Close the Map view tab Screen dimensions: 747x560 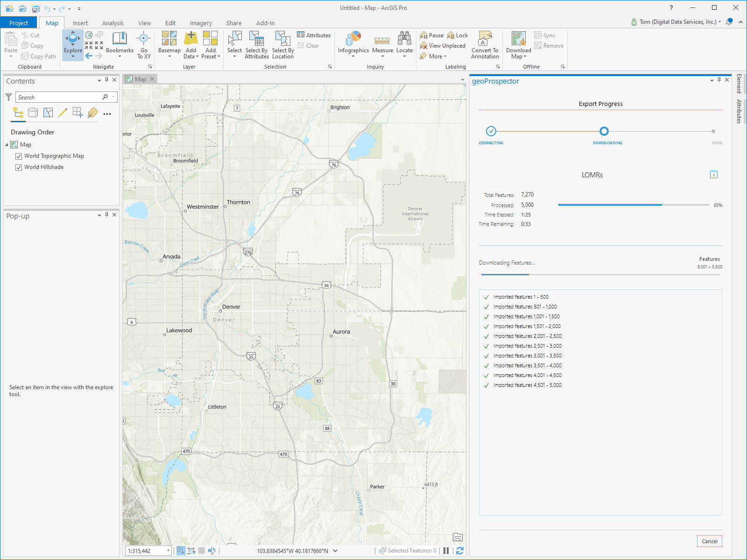[152, 79]
